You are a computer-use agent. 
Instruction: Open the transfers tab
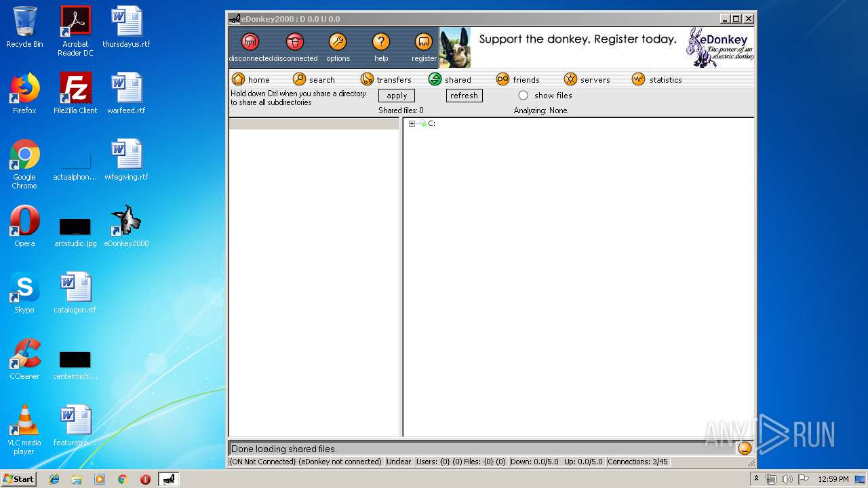pos(386,79)
